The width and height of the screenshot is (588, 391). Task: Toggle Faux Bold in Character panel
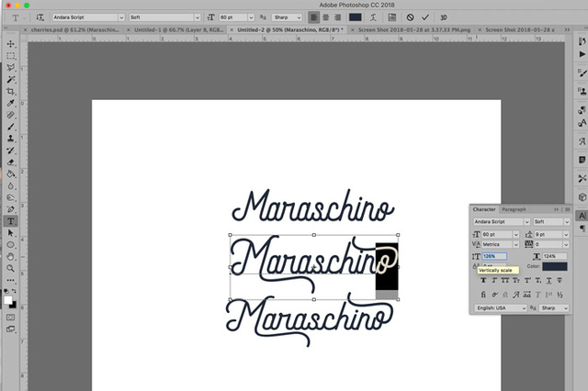point(483,280)
